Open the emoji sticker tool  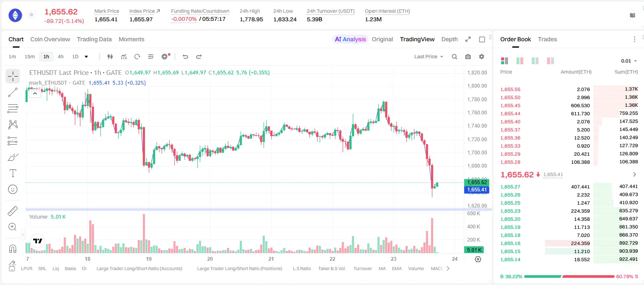point(13,189)
